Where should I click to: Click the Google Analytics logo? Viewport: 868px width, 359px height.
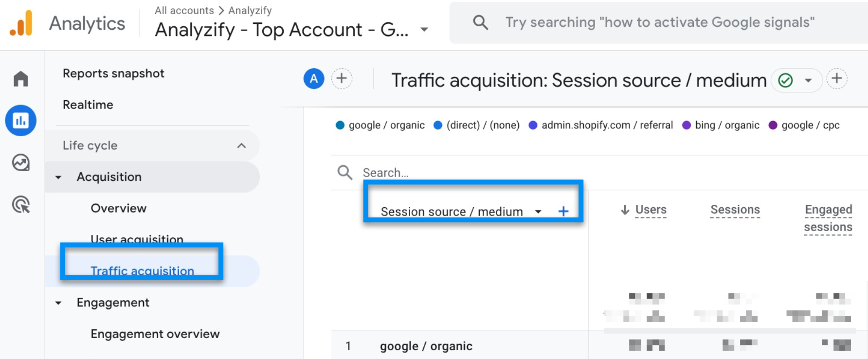click(x=21, y=23)
